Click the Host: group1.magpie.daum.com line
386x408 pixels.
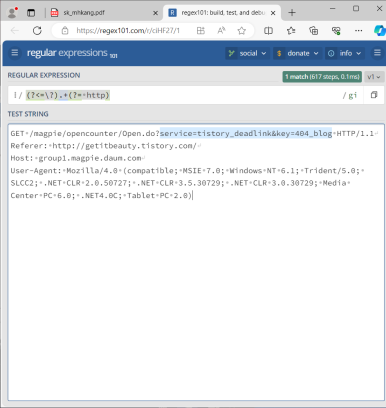coord(76,158)
